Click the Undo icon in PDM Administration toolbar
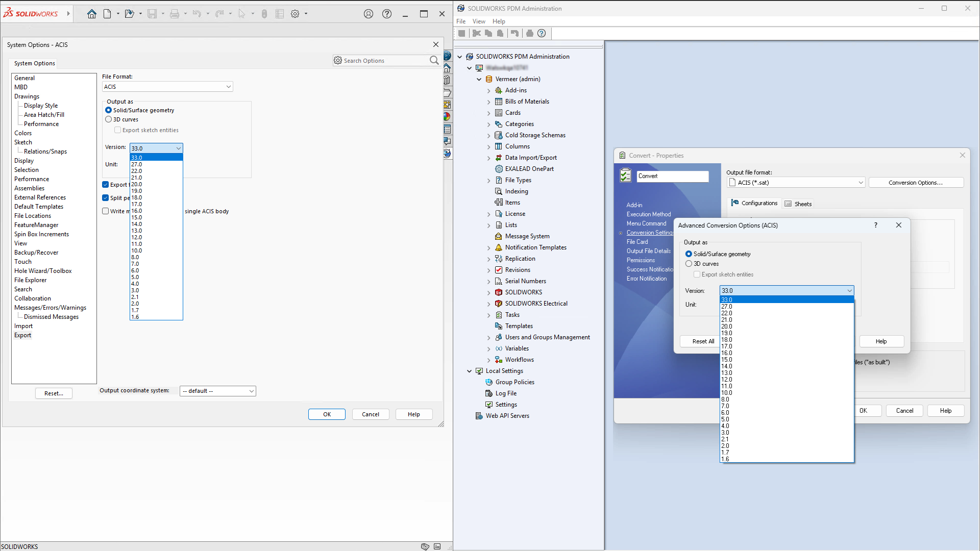Screen dimensions: 980x551 pos(514,33)
